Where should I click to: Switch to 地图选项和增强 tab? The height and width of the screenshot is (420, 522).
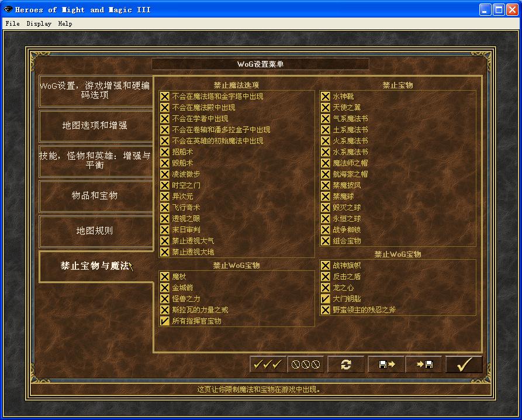95,126
